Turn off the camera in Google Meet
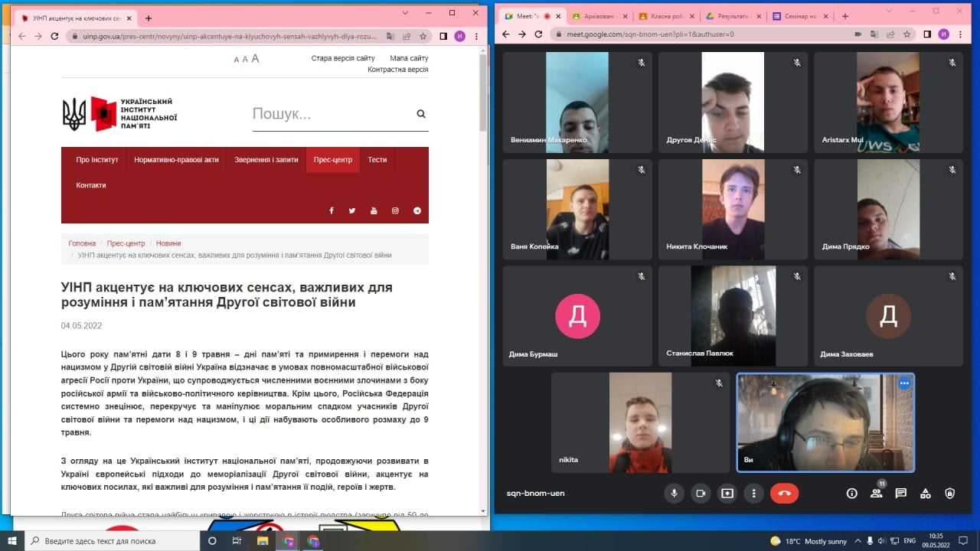The height and width of the screenshot is (551, 980). [701, 494]
